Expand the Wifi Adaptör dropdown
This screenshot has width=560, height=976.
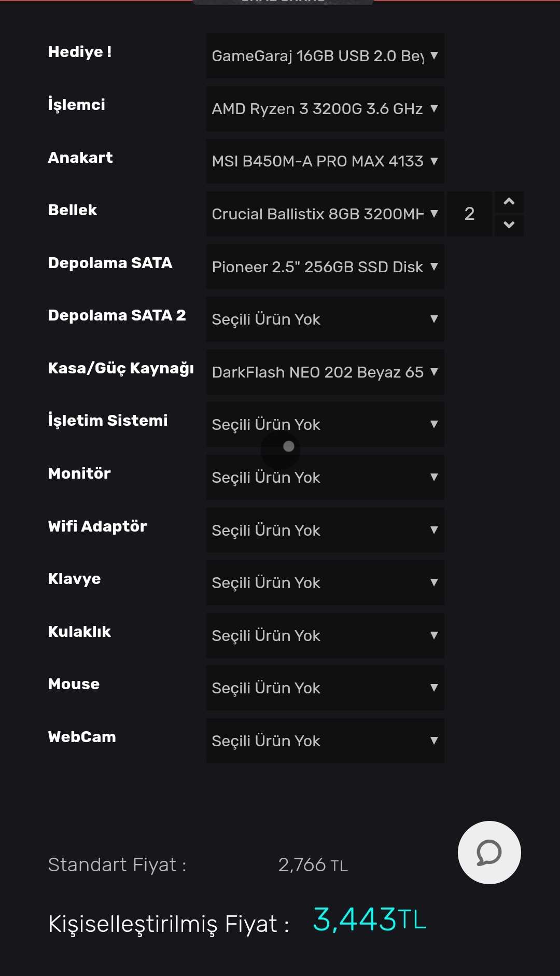(x=325, y=531)
